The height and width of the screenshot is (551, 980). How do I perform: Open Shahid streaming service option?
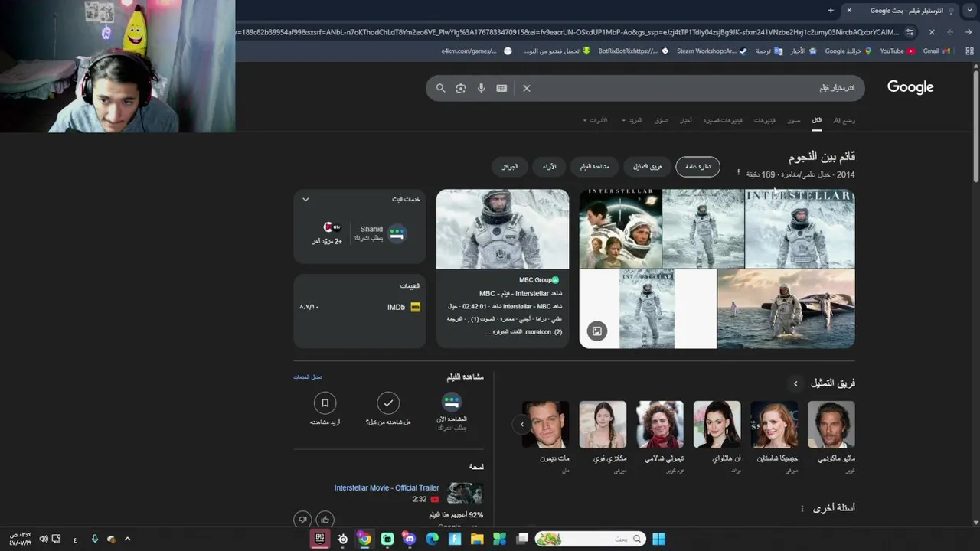pyautogui.click(x=379, y=233)
